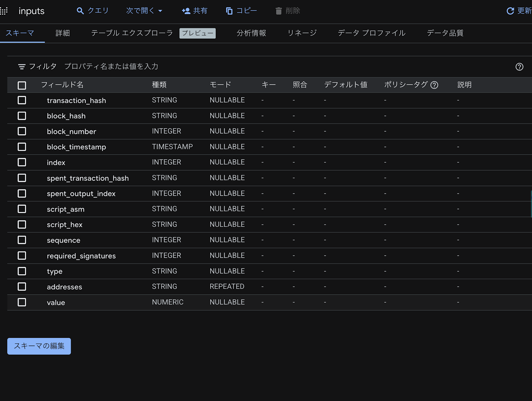Click the script_asm field name
Viewport: 532px width, 401px height.
coord(65,209)
